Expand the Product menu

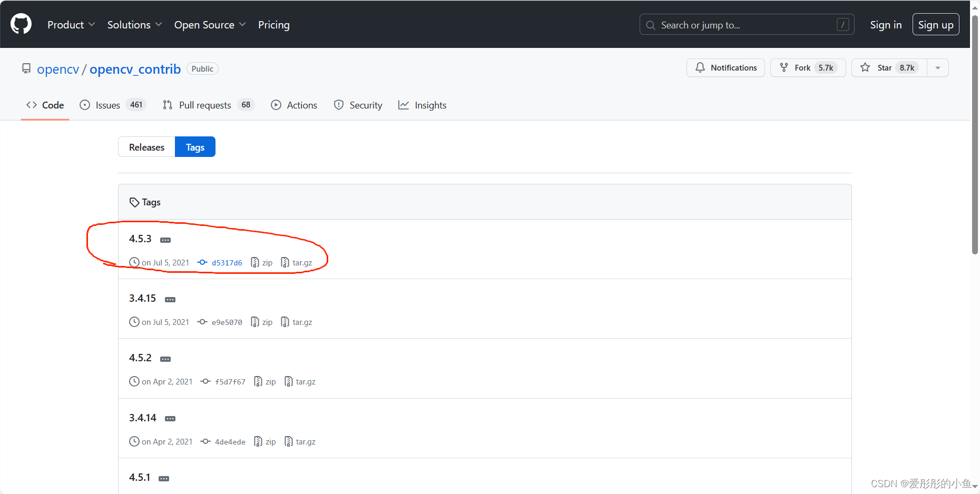coord(71,25)
